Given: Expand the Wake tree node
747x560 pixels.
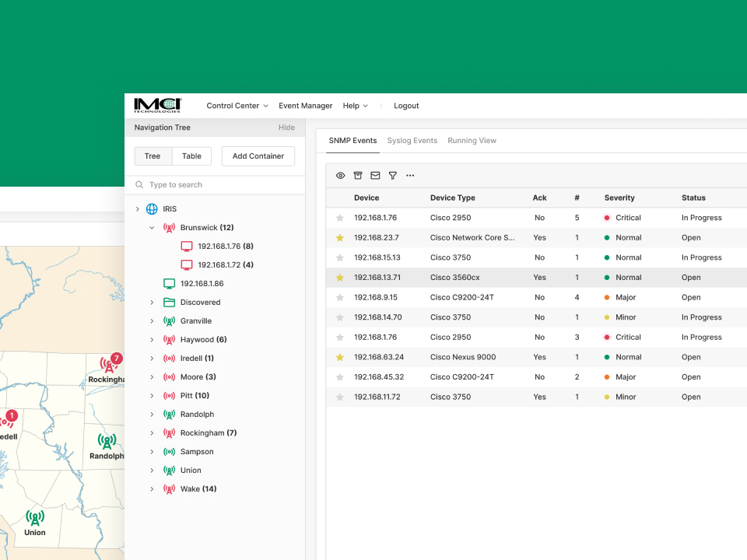Looking at the screenshot, I should tap(152, 489).
